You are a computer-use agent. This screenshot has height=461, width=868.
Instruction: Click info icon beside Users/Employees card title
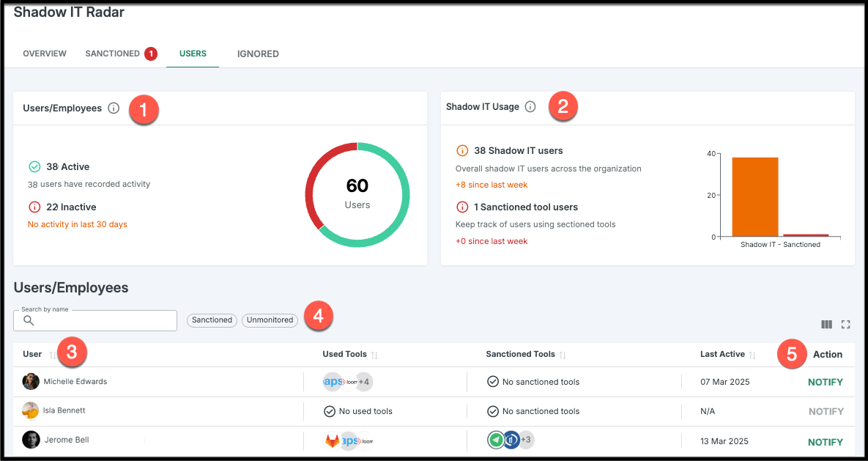coord(114,108)
